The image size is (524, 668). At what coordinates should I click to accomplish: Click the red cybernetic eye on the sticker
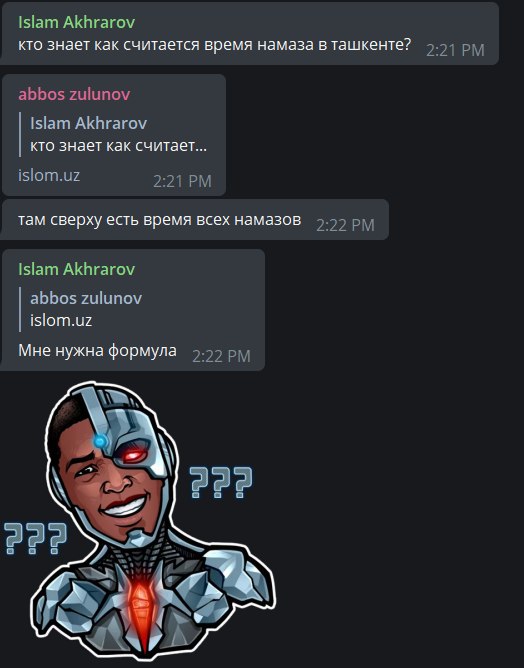pyautogui.click(x=133, y=456)
